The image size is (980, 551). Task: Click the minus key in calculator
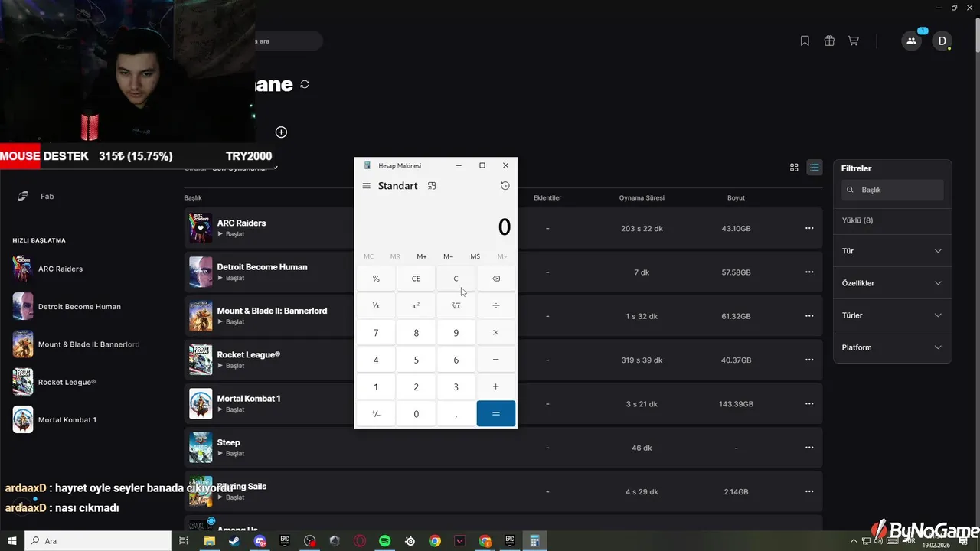click(x=496, y=360)
